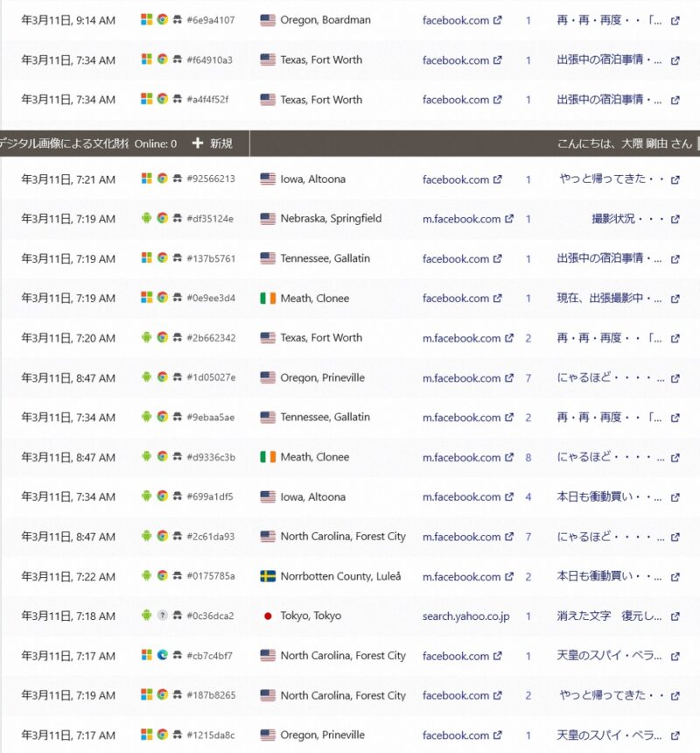Click the incognito icon next to #92566213
700x753 pixels.
(177, 179)
